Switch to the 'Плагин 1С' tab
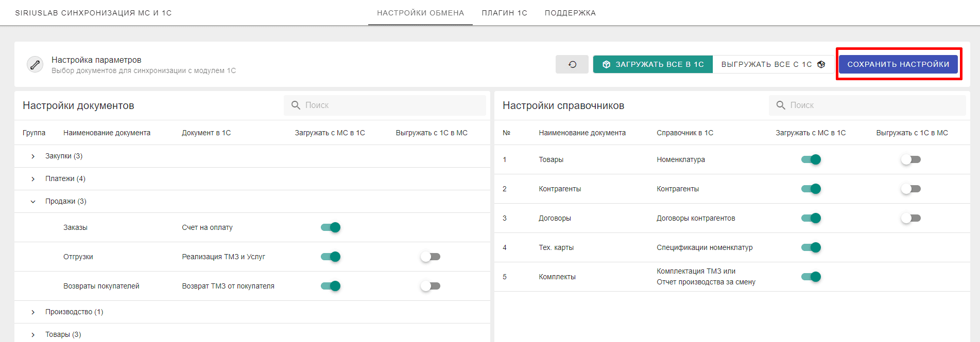 point(504,13)
